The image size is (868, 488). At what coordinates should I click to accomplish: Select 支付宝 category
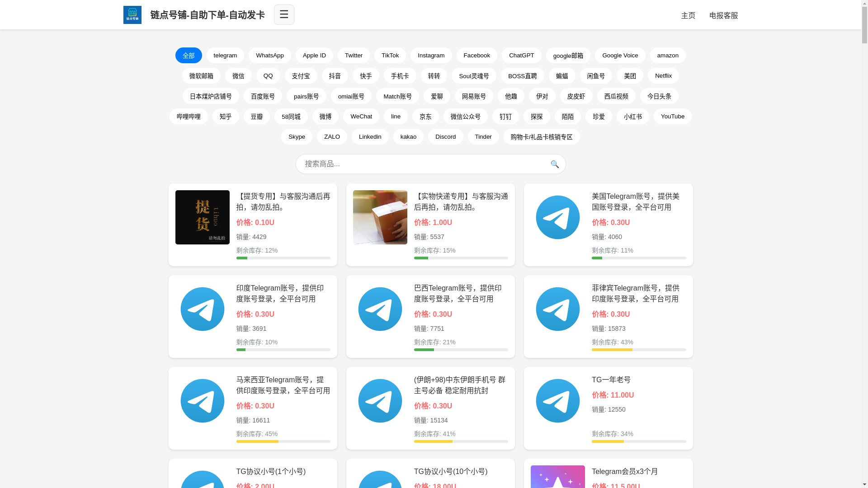(301, 75)
